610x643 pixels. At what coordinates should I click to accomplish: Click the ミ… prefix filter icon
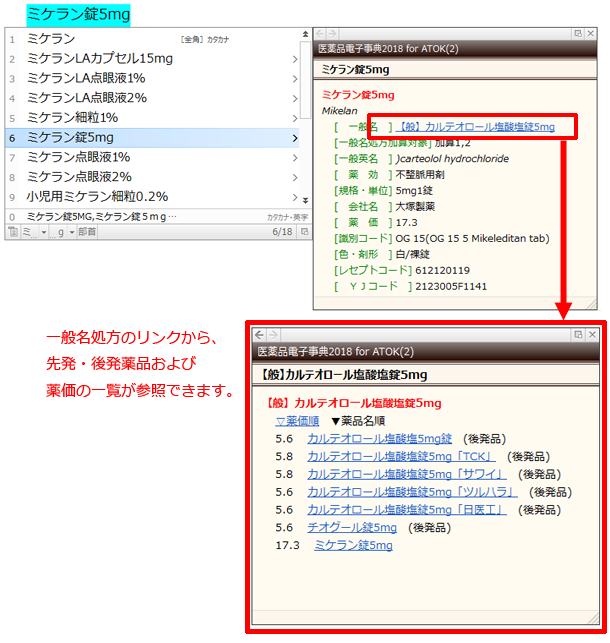click(29, 232)
